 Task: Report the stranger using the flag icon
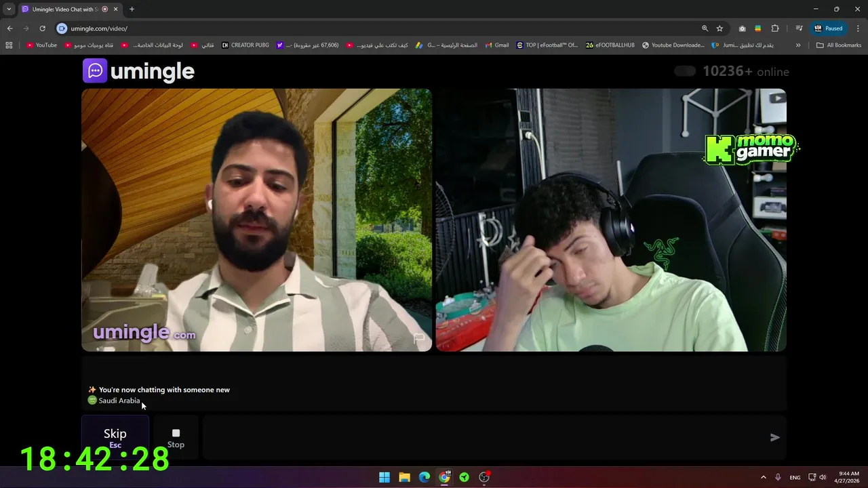click(x=418, y=338)
